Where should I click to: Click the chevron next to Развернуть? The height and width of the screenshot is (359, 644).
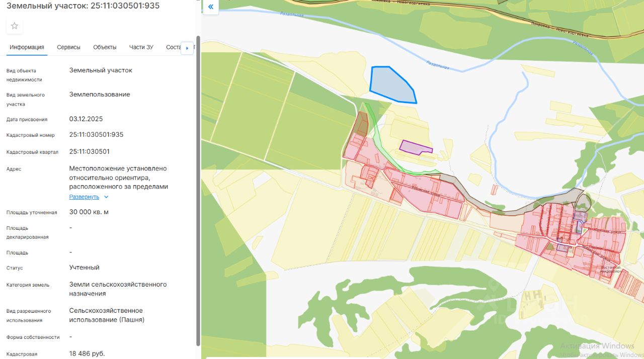(106, 197)
